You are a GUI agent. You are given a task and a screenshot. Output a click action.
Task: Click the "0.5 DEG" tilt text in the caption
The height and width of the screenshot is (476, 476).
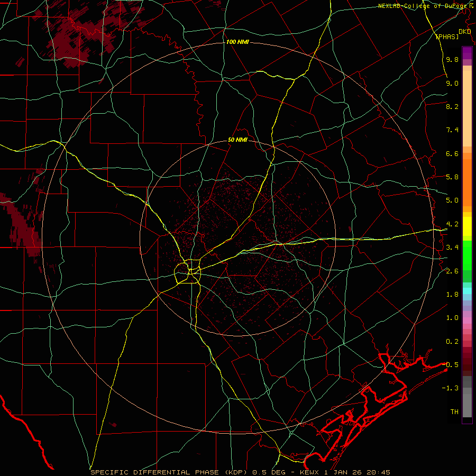[x=269, y=472]
